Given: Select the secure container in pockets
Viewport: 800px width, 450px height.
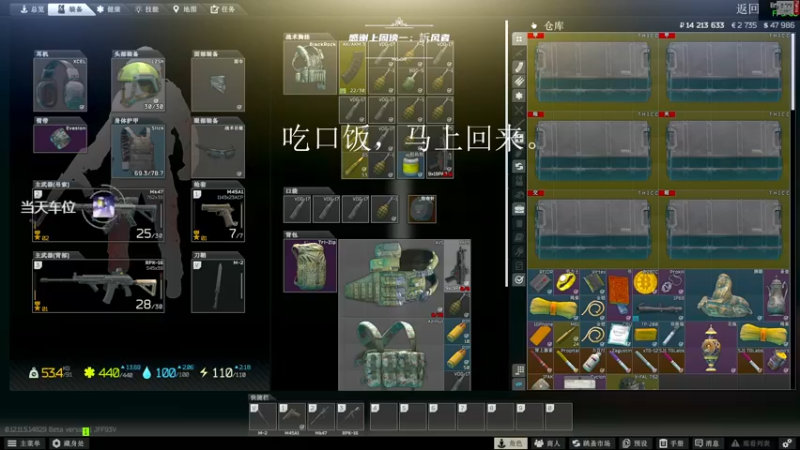Looking at the screenshot, I should pyautogui.click(x=422, y=209).
